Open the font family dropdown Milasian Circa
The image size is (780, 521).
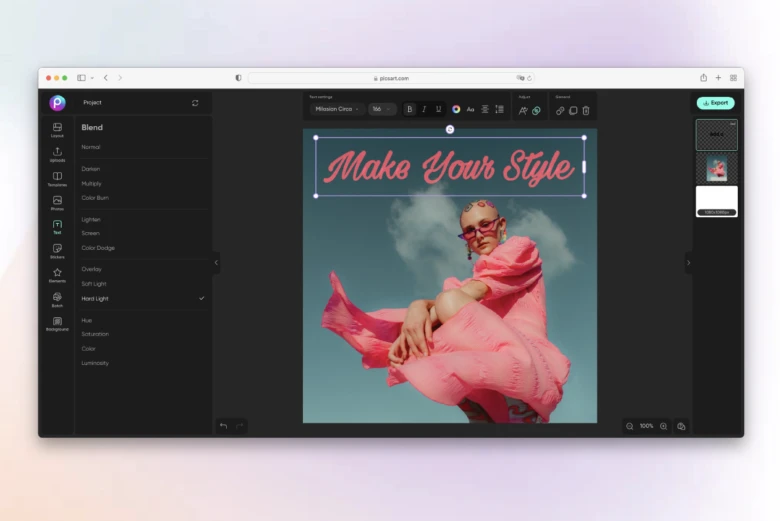337,109
